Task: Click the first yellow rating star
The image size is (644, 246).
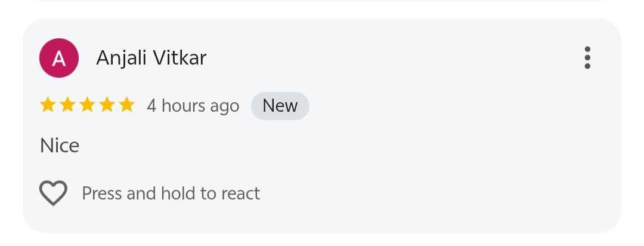Action: click(48, 106)
